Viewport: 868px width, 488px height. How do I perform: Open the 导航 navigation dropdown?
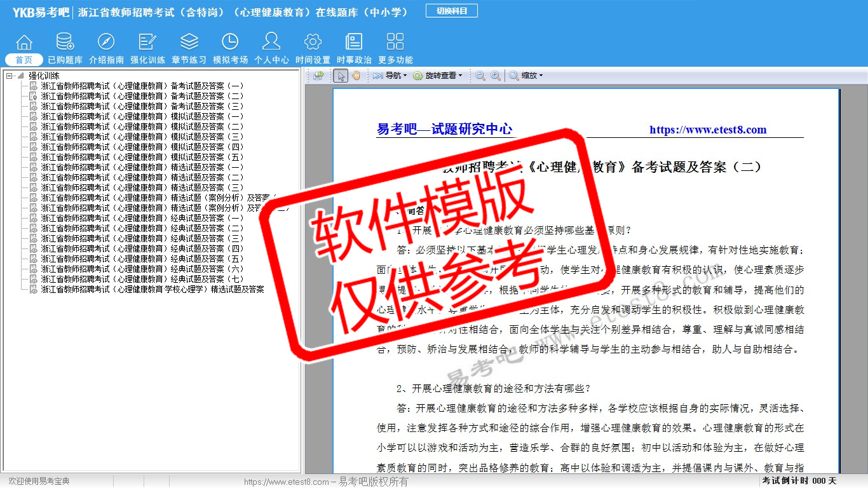pos(391,76)
